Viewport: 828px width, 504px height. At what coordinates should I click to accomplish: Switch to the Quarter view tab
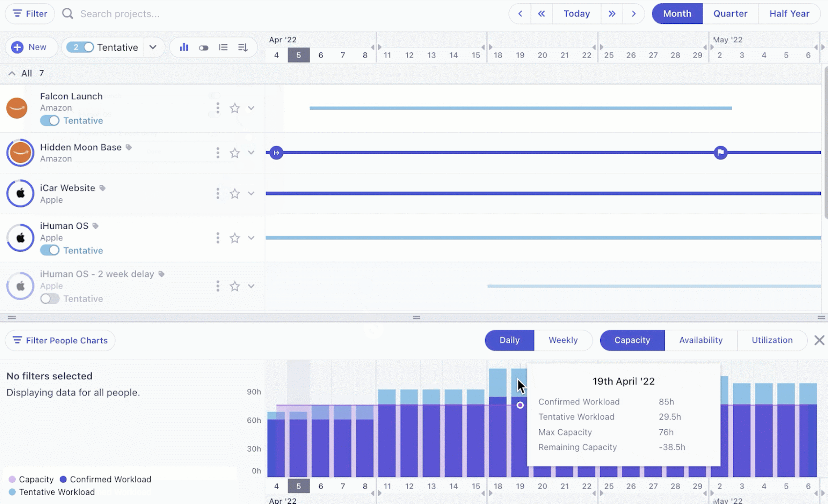(730, 14)
